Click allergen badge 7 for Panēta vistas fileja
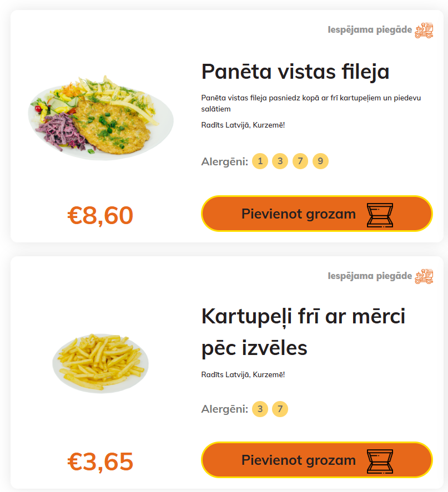Screen dimensions: 448x492 [300, 161]
